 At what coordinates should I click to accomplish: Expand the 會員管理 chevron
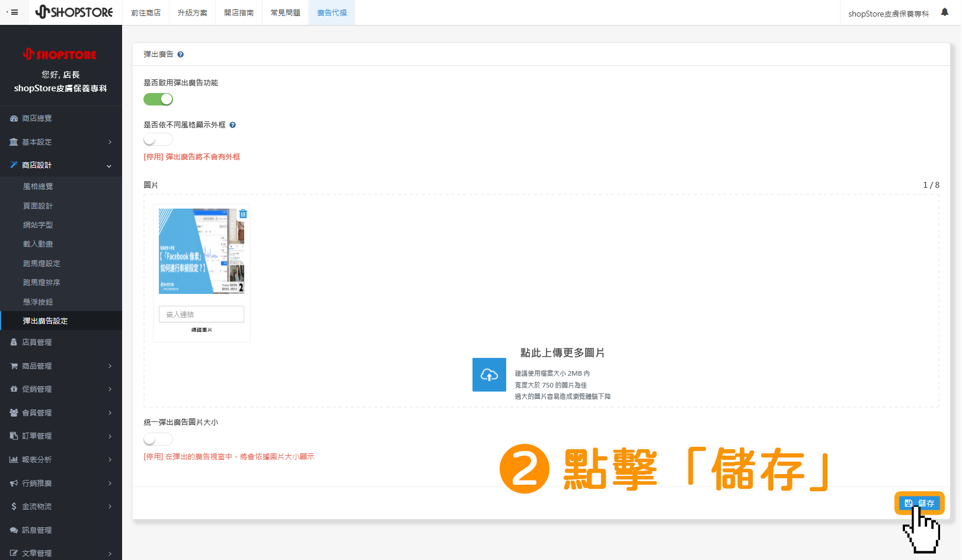point(110,413)
